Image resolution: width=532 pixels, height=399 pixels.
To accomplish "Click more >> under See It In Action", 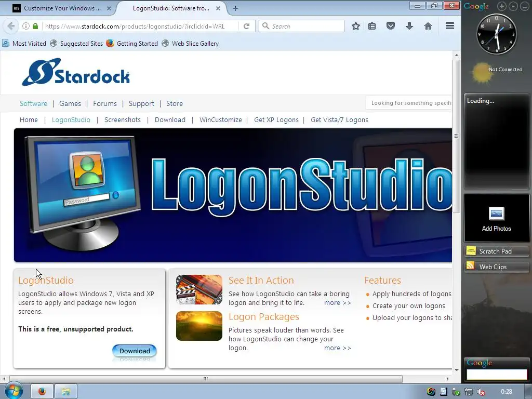I will [x=338, y=303].
